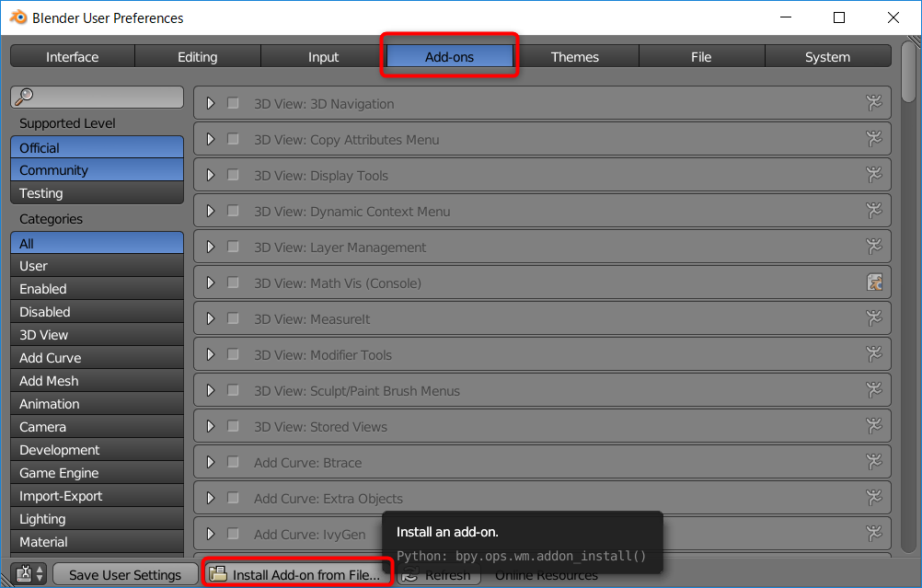
Task: Enable the 3D View: Display Tools add-on
Action: click(233, 175)
